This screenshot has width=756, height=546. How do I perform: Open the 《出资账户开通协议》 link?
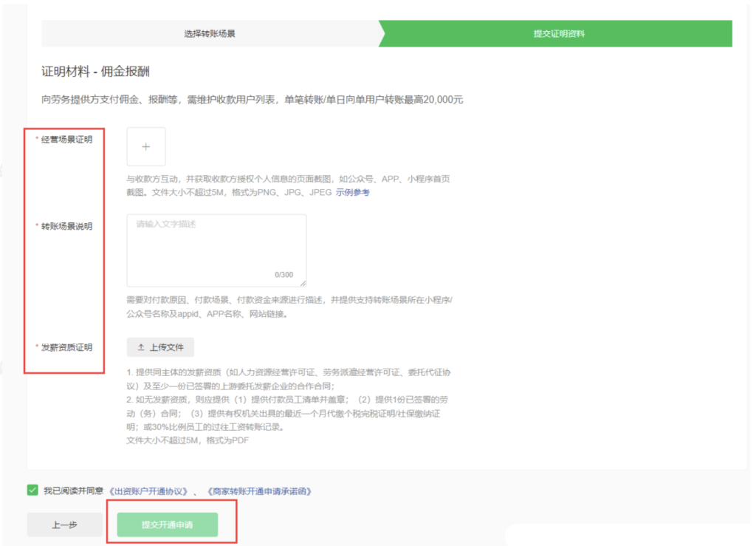click(x=148, y=491)
